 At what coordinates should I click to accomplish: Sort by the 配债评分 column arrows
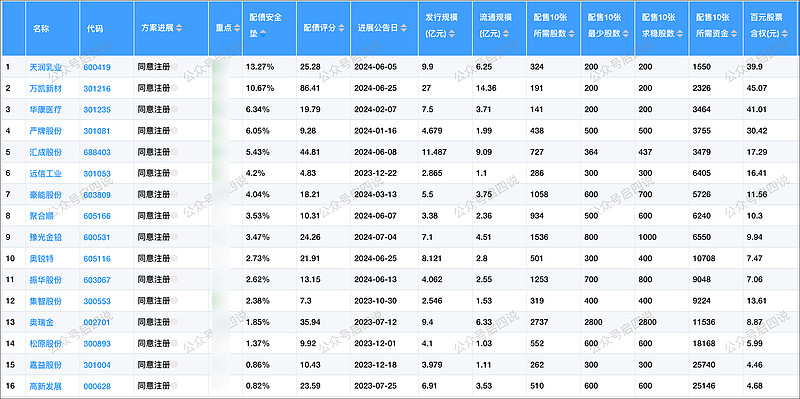[x=341, y=28]
